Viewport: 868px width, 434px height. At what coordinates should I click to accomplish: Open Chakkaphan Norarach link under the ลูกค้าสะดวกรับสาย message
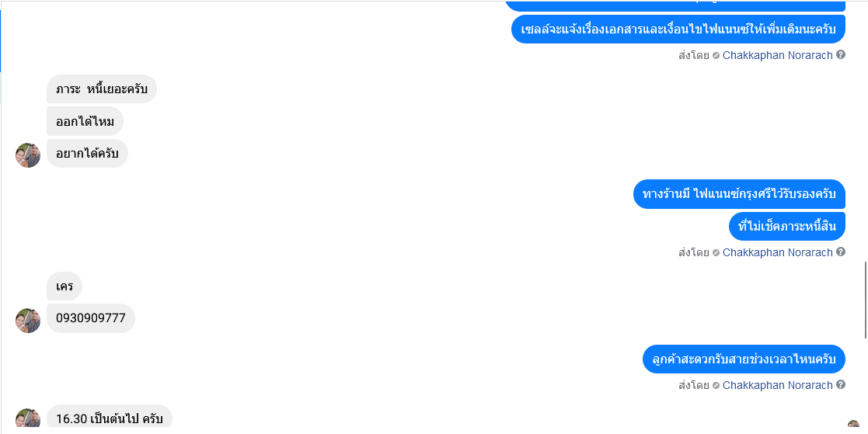pyautogui.click(x=777, y=385)
